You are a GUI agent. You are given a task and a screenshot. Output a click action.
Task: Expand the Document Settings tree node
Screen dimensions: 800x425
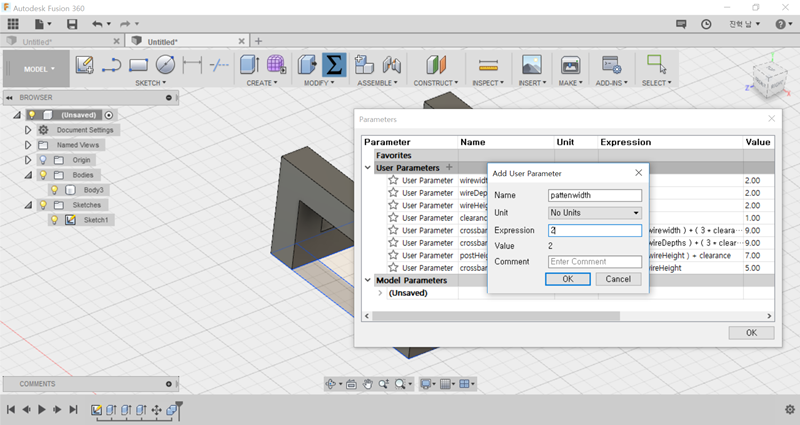pos(28,130)
